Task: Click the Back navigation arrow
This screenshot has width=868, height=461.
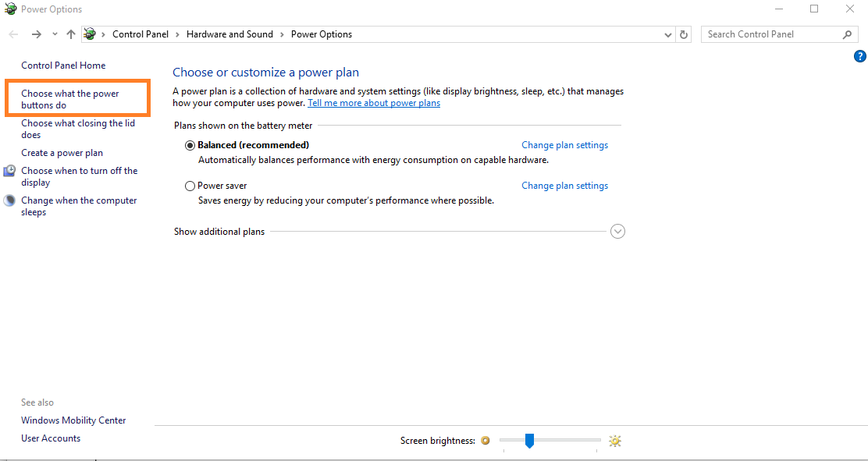Action: pos(13,34)
